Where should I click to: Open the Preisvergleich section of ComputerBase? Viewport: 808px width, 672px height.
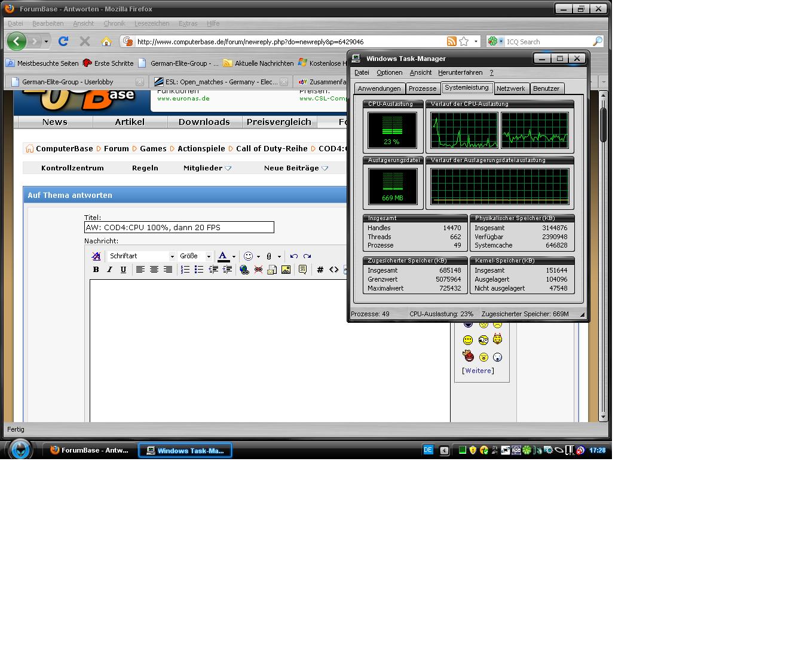[x=279, y=122]
